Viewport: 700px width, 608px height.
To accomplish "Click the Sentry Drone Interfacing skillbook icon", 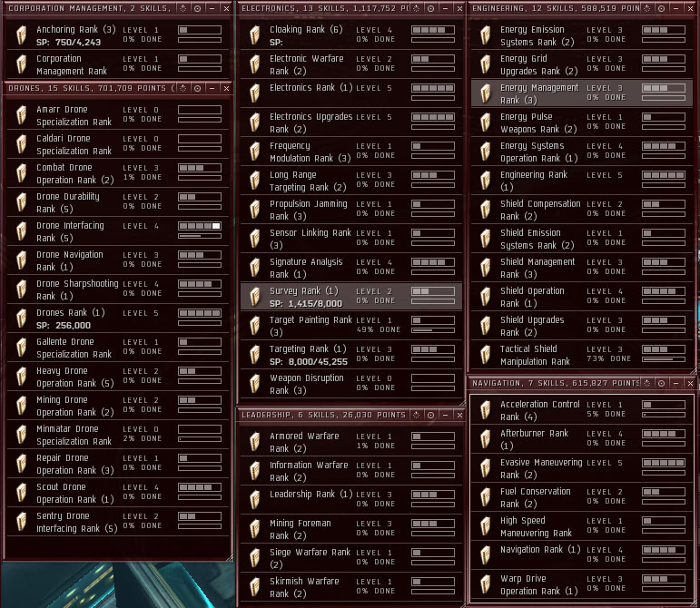I will (x=21, y=522).
